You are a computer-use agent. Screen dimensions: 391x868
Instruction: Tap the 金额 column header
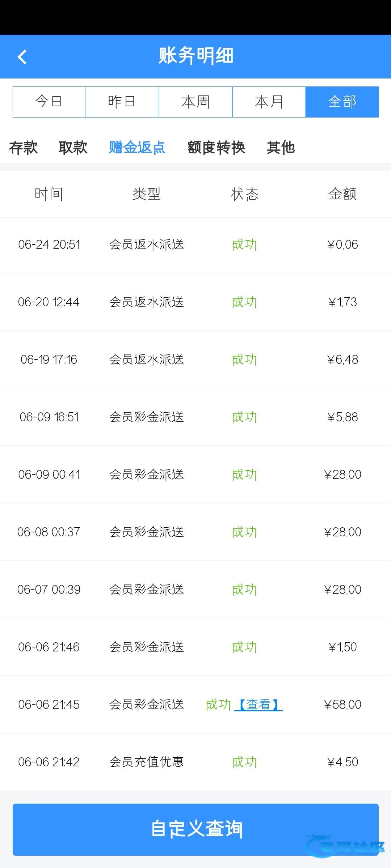pyautogui.click(x=342, y=194)
